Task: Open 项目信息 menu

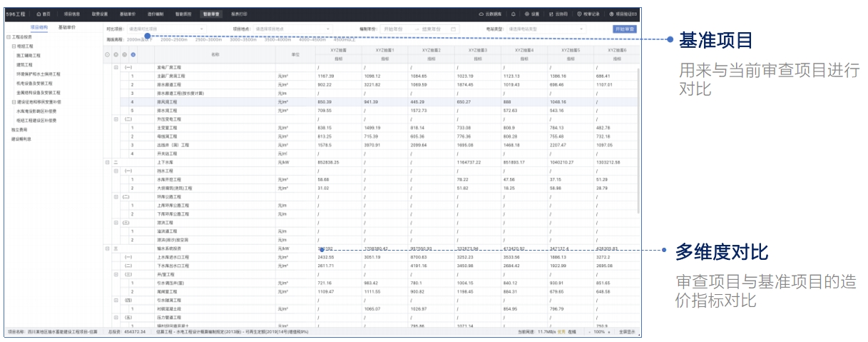Action: (x=72, y=14)
